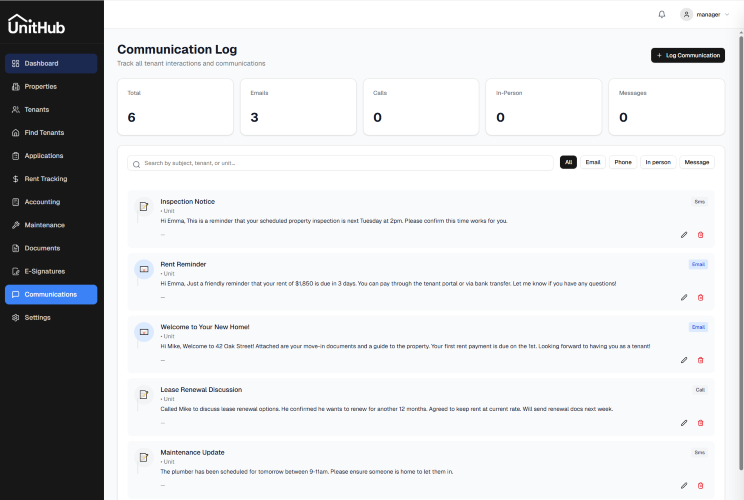This screenshot has height=500, width=744.
Task: Delete the Inspection Notice entry
Action: click(700, 235)
